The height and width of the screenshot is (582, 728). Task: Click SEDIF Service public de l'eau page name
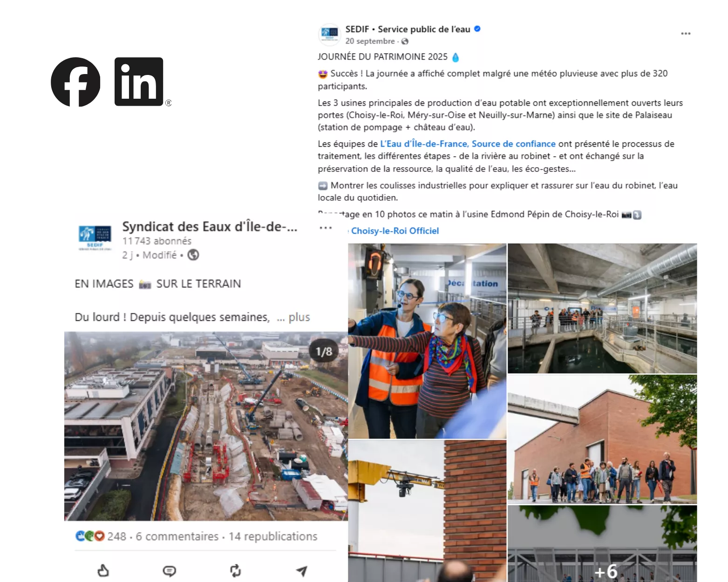[x=408, y=29]
